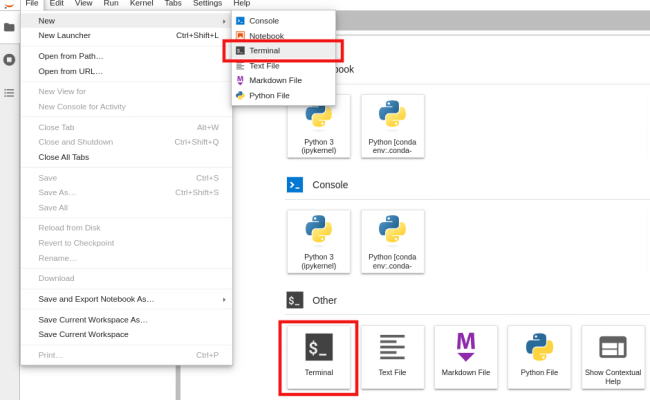Image resolution: width=650 pixels, height=400 pixels.
Task: Open the Edit menu
Action: click(x=56, y=3)
